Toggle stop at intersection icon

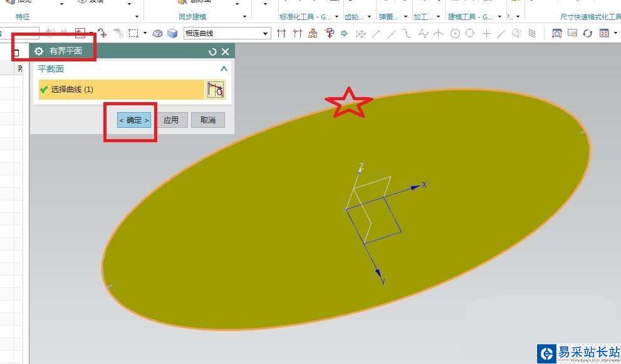point(281,33)
